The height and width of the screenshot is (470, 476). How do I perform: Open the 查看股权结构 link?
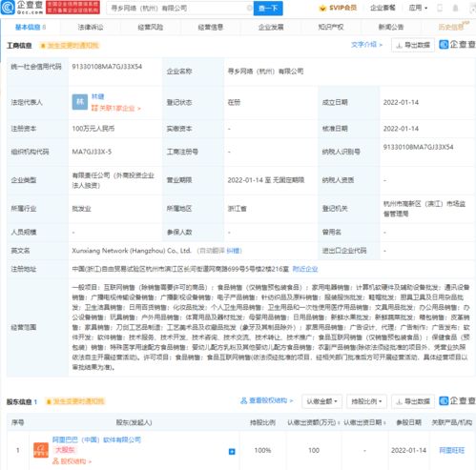point(266,400)
